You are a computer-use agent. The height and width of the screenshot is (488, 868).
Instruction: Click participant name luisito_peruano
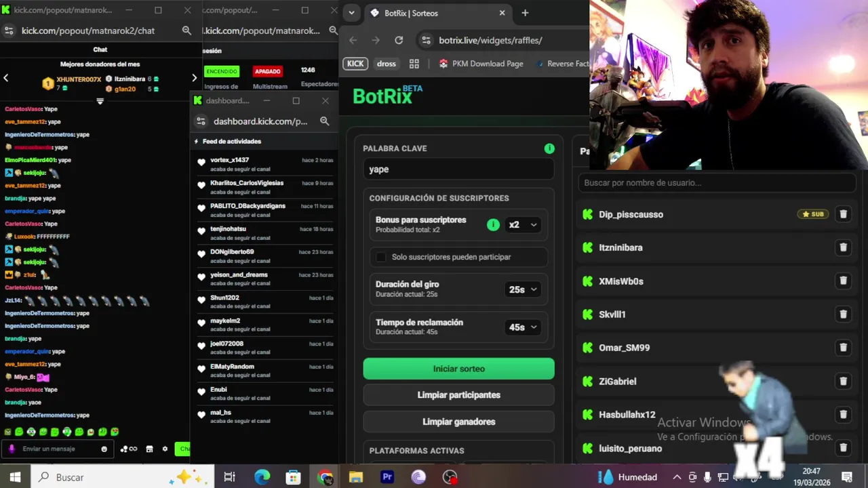pos(630,448)
